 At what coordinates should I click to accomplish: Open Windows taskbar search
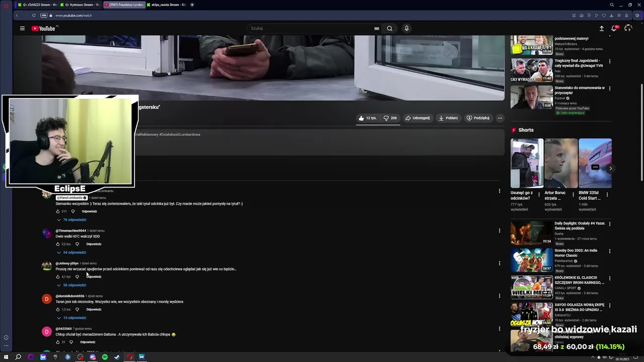(18, 357)
